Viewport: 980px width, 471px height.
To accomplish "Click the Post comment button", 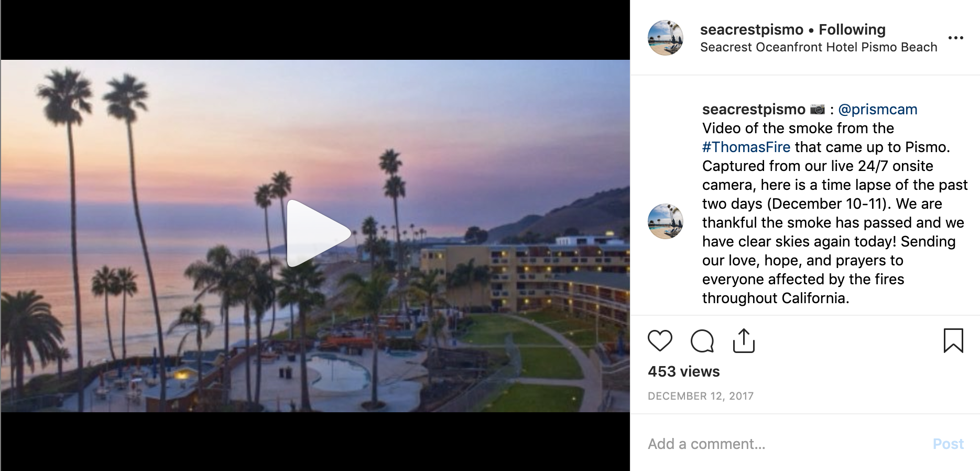I will click(948, 444).
